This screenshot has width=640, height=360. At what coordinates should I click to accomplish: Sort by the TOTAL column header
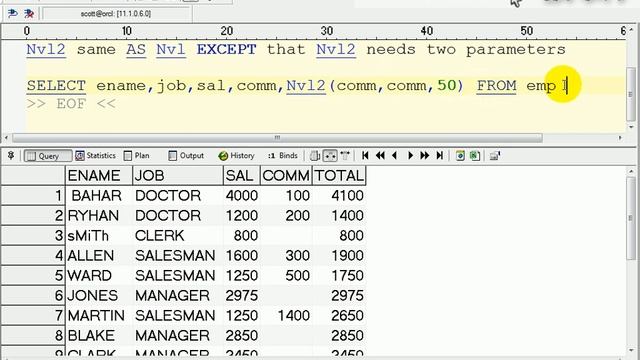pos(339,176)
